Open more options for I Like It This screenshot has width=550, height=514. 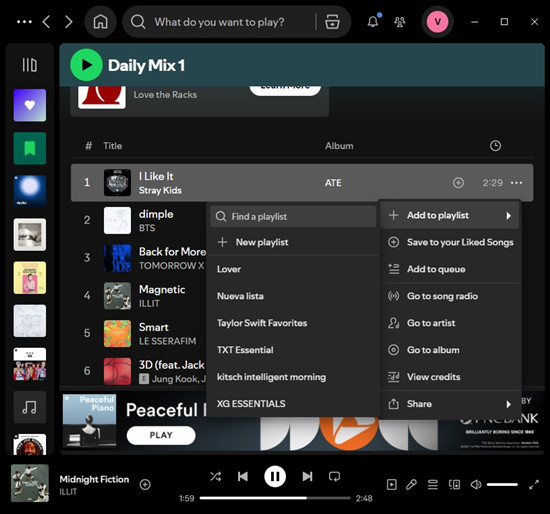[516, 182]
